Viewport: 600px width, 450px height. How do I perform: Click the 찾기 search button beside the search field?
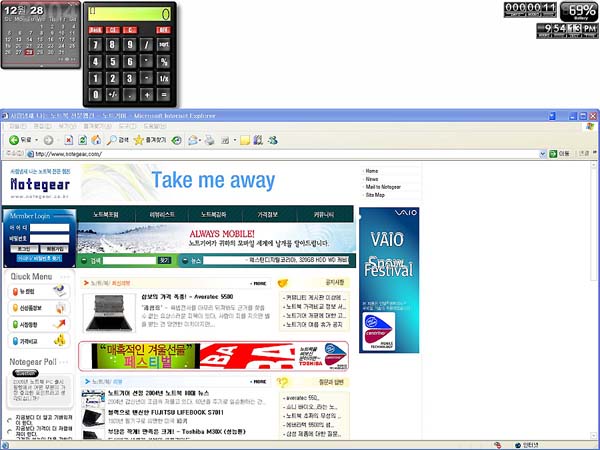(x=164, y=260)
